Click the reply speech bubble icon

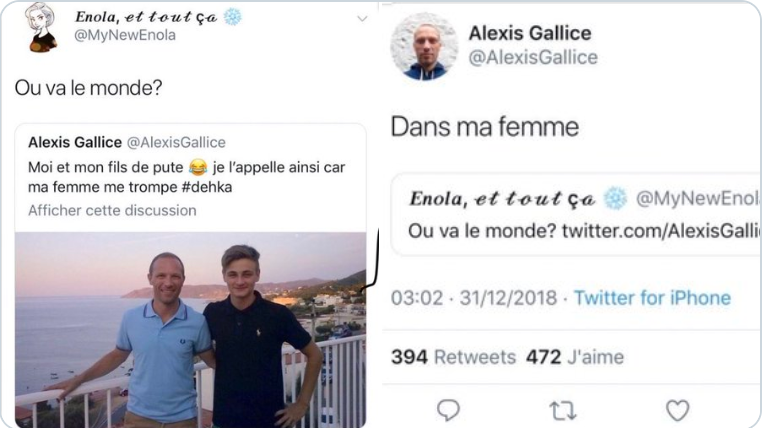pyautogui.click(x=449, y=410)
